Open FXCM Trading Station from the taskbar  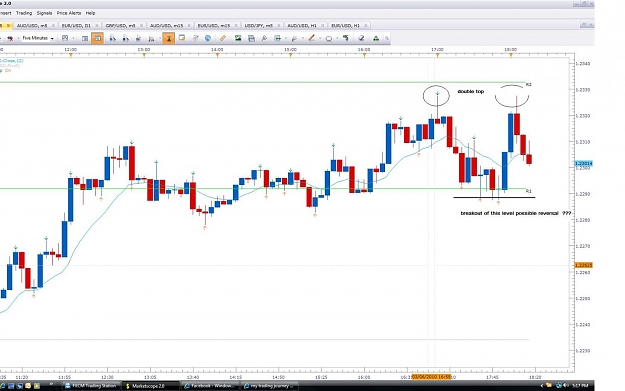coord(92,385)
